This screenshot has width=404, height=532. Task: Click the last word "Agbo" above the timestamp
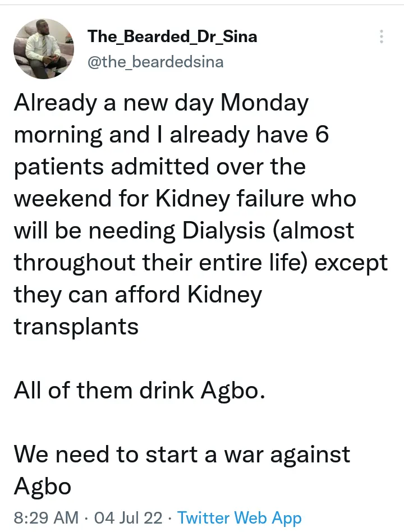click(x=43, y=487)
